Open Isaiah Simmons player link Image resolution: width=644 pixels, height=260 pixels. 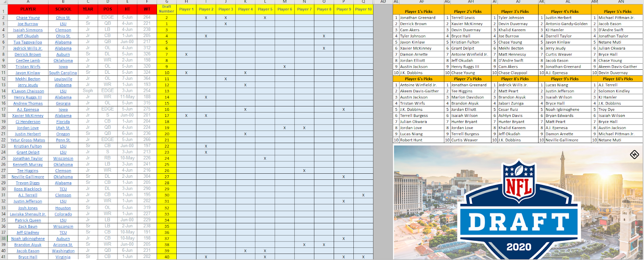click(x=28, y=30)
